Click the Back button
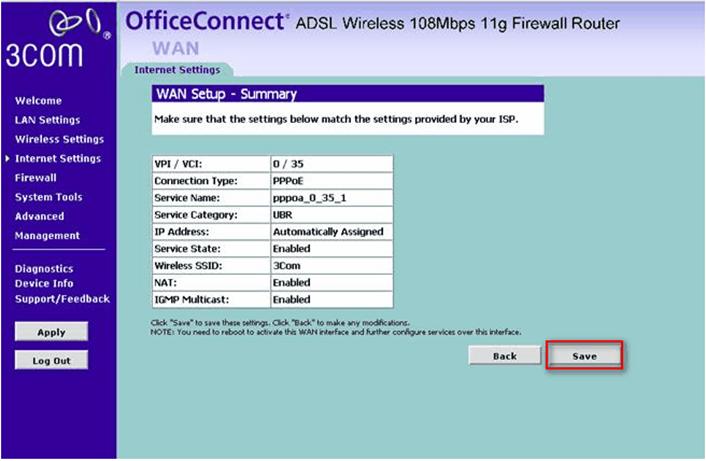This screenshot has width=706, height=461. (x=505, y=356)
